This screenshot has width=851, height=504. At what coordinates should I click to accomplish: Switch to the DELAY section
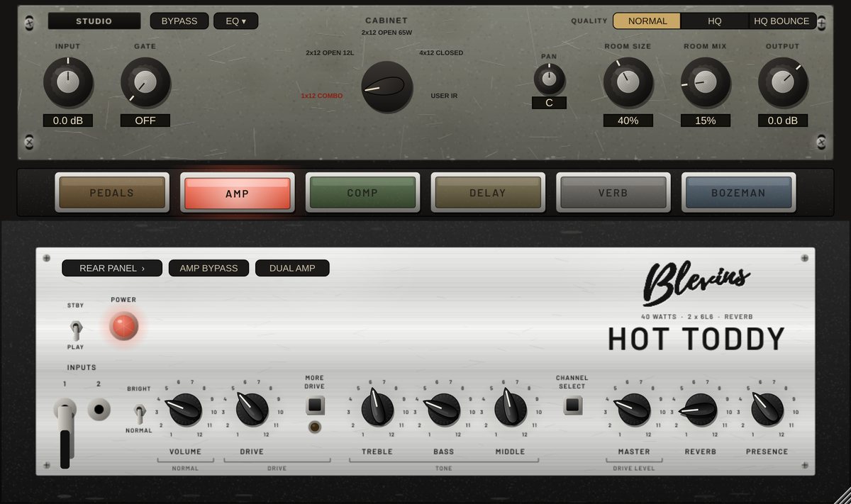pyautogui.click(x=488, y=192)
